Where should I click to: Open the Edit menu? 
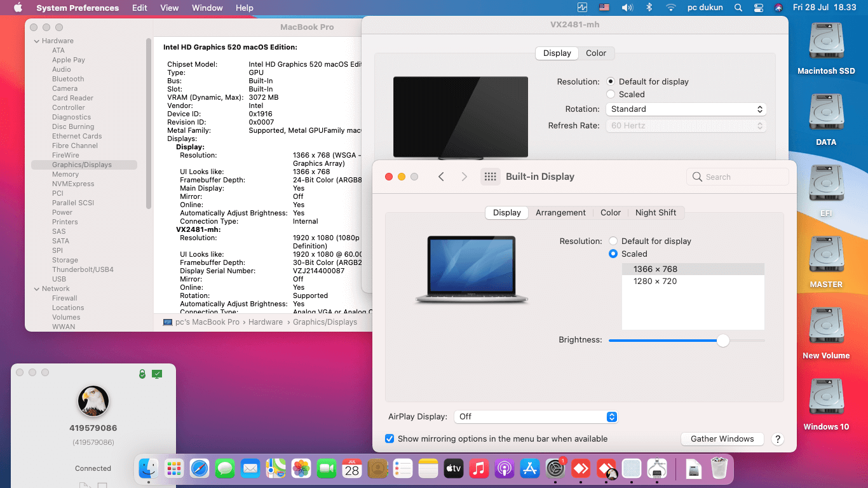pyautogui.click(x=140, y=8)
